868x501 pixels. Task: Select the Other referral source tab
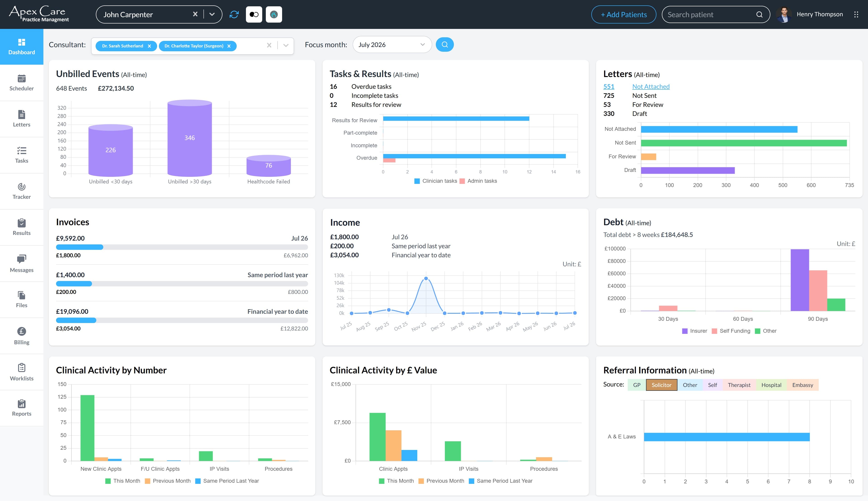tap(690, 385)
